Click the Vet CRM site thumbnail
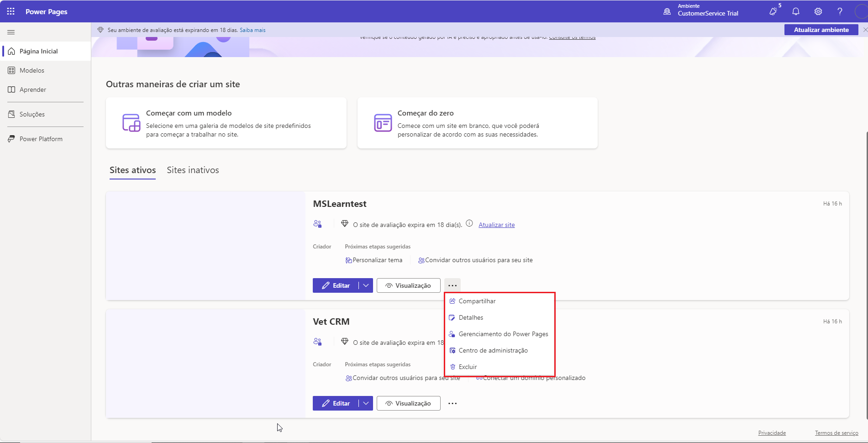 click(x=205, y=364)
